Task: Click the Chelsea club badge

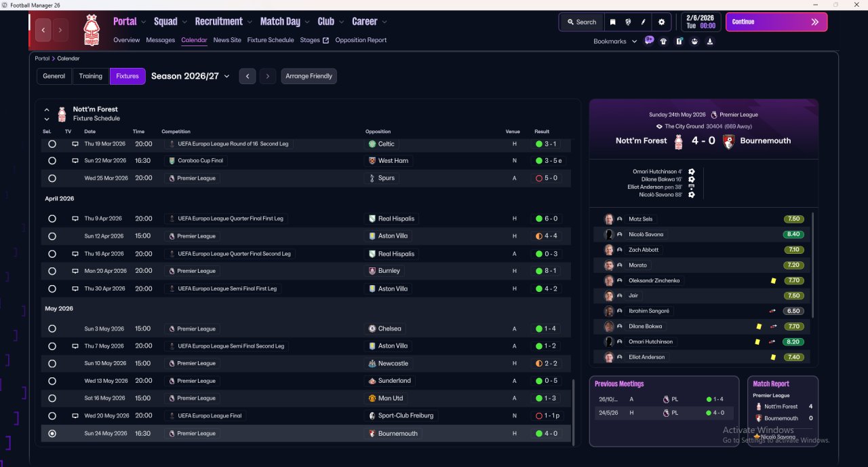Action: tap(372, 329)
